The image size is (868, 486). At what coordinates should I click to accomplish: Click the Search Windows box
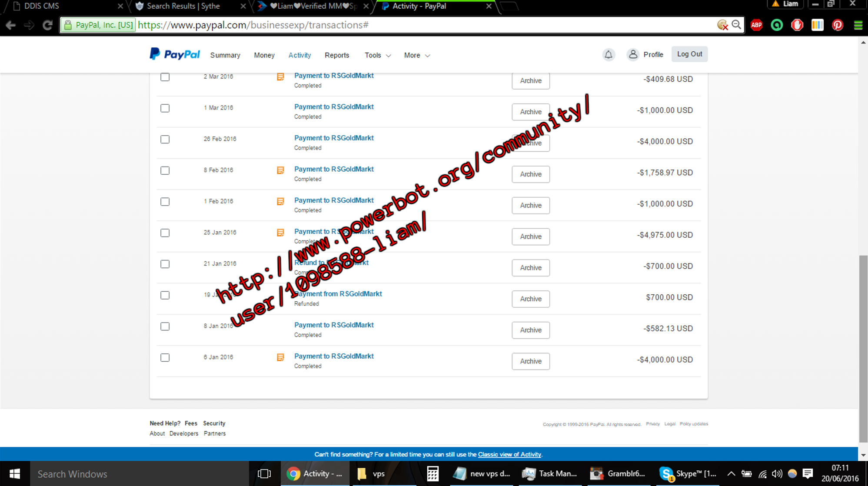(139, 474)
